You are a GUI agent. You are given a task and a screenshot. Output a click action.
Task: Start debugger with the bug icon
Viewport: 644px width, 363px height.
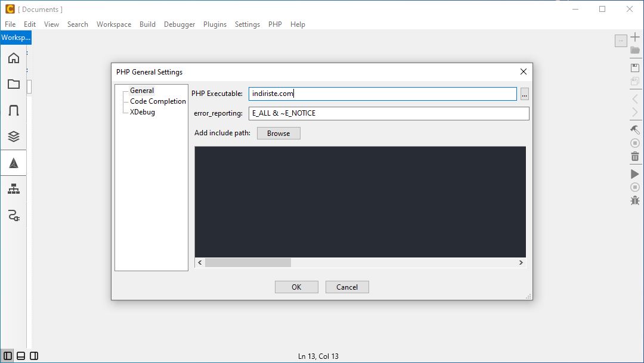click(635, 200)
